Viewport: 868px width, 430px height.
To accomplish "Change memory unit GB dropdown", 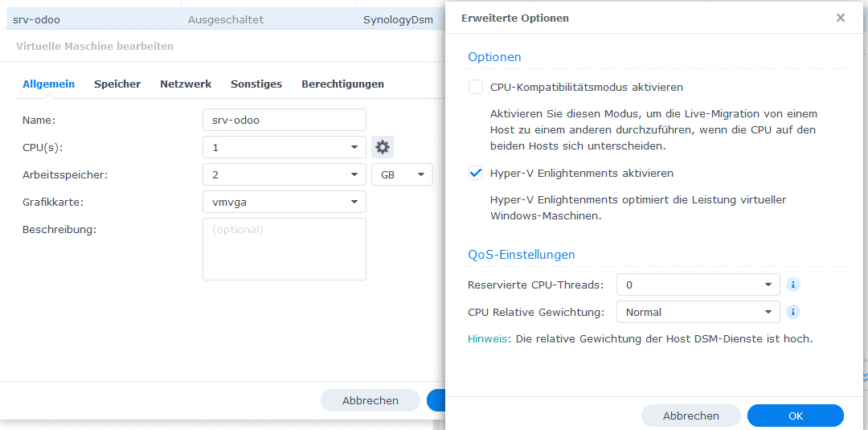I will (403, 174).
